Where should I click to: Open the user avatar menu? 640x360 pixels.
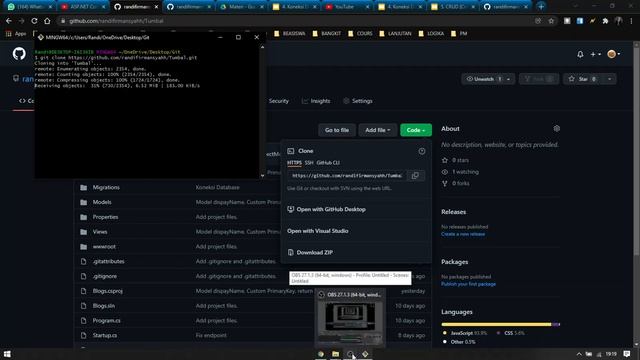613,54
